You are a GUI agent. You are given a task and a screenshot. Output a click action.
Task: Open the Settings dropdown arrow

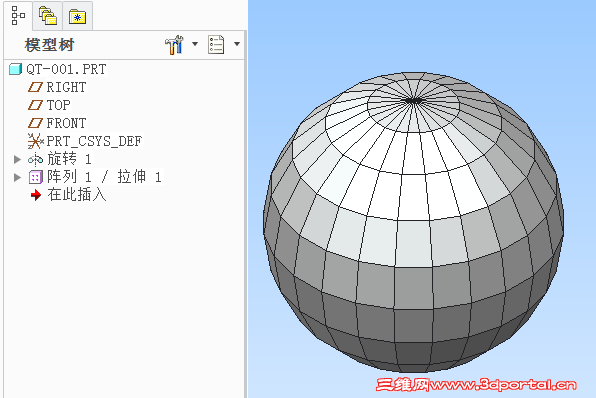click(x=195, y=44)
